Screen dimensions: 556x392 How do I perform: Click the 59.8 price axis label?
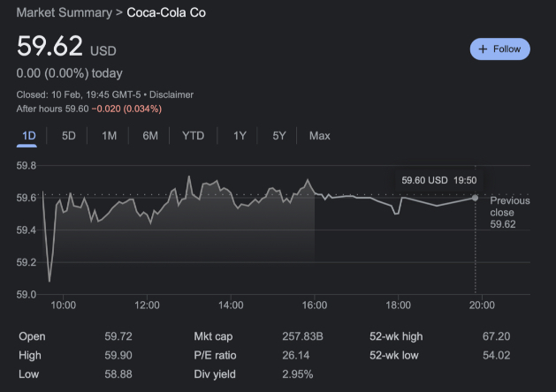coord(27,165)
